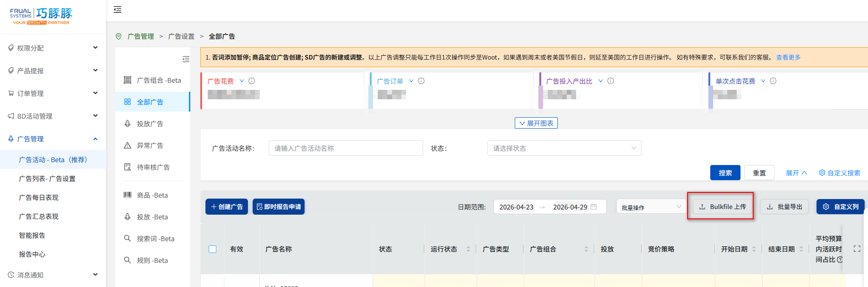868x287 pixels.
Task: Collapse the secondary ad sidebar panel
Action: click(186, 59)
